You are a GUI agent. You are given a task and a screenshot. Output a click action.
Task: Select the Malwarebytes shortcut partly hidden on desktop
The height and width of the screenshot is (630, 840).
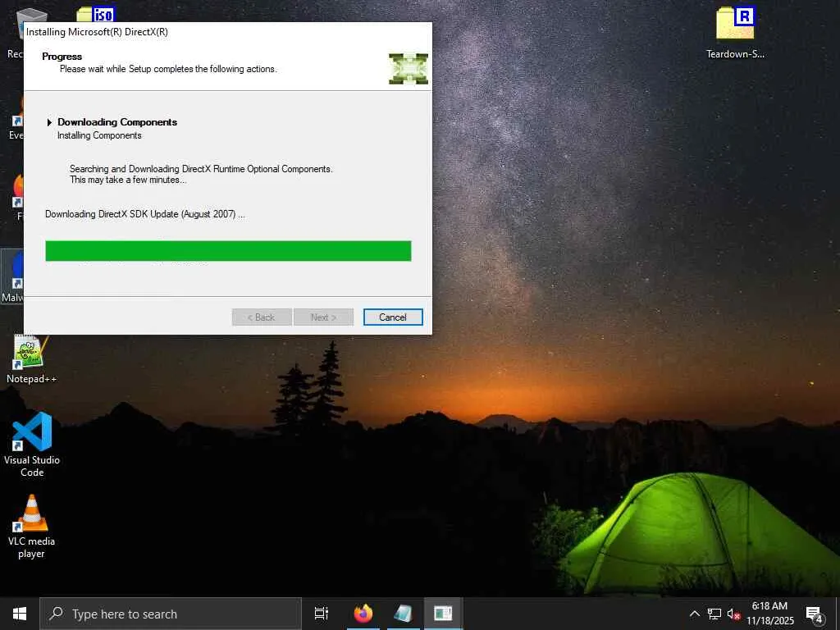(x=12, y=276)
